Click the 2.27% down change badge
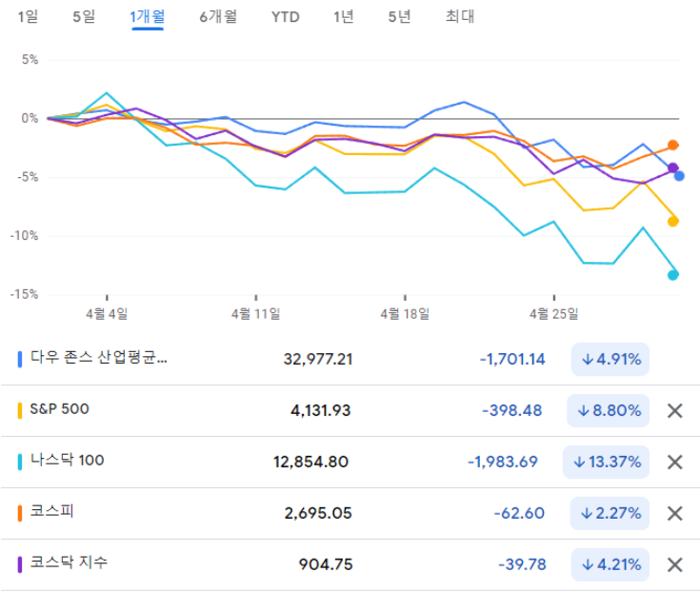The height and width of the screenshot is (592, 700). pos(610,513)
